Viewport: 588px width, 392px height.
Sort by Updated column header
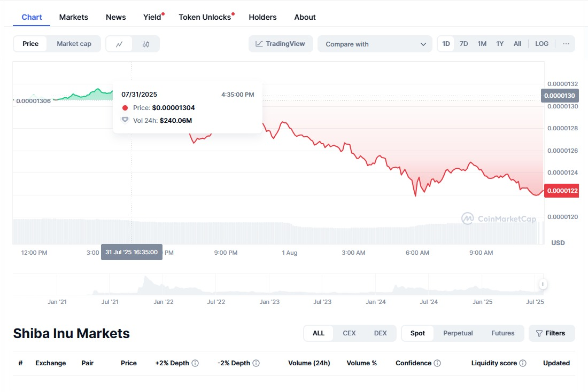pos(556,363)
